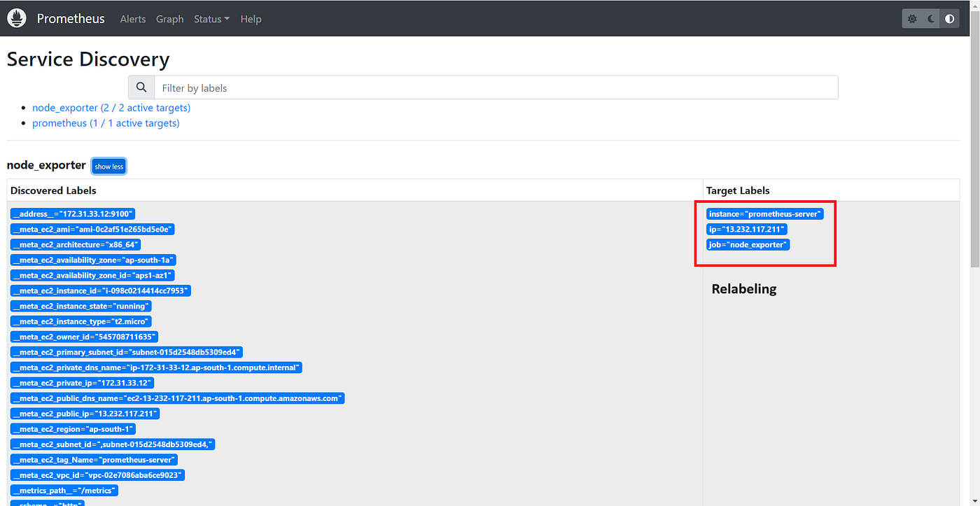Switch to light theme sun icon
Image resolution: width=980 pixels, height=506 pixels.
pos(912,19)
